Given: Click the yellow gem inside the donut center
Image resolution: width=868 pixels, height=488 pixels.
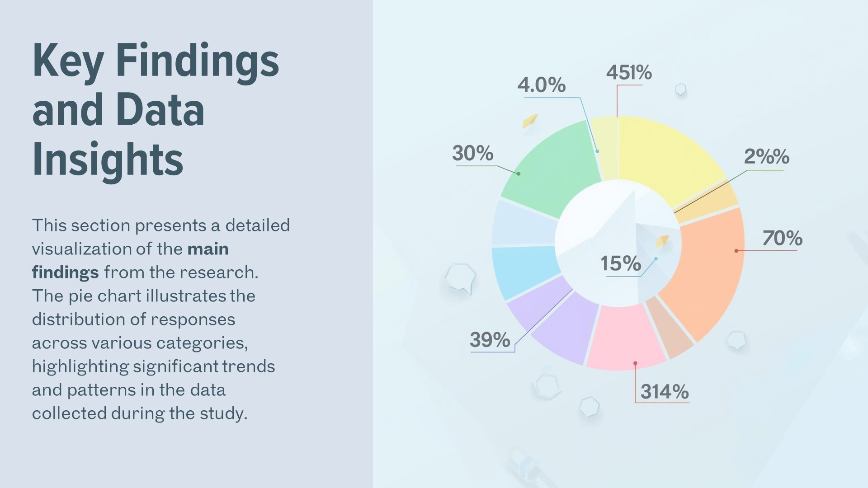Looking at the screenshot, I should pos(662,241).
